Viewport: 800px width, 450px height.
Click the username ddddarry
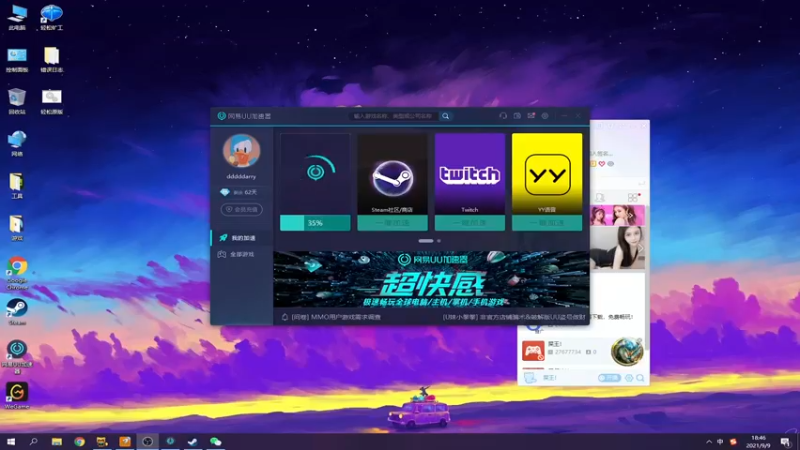[x=241, y=177]
